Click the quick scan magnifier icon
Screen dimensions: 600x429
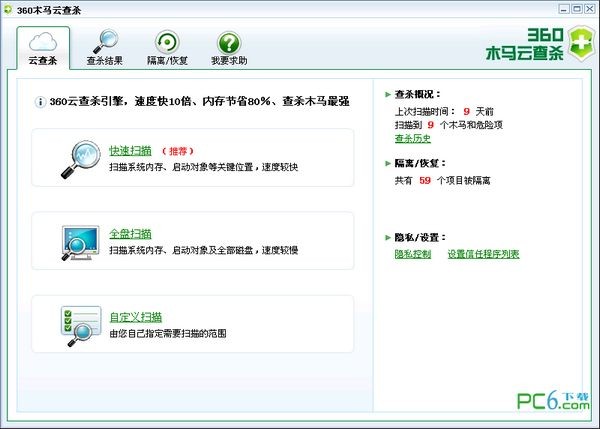pyautogui.click(x=80, y=159)
